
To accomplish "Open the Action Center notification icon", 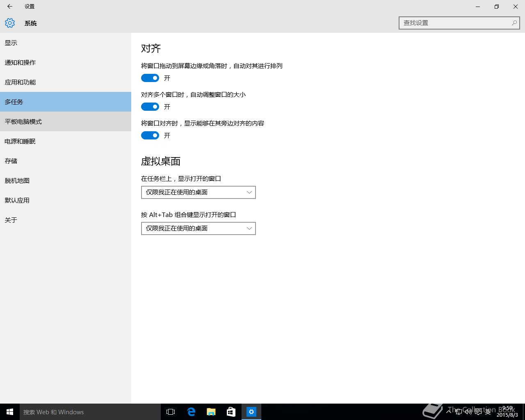I will (478, 412).
